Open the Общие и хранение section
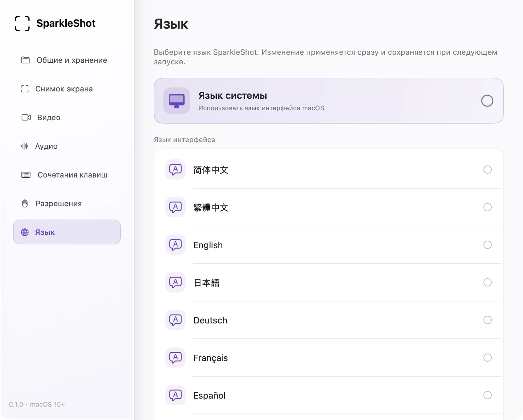The width and height of the screenshot is (523, 420). click(x=67, y=60)
